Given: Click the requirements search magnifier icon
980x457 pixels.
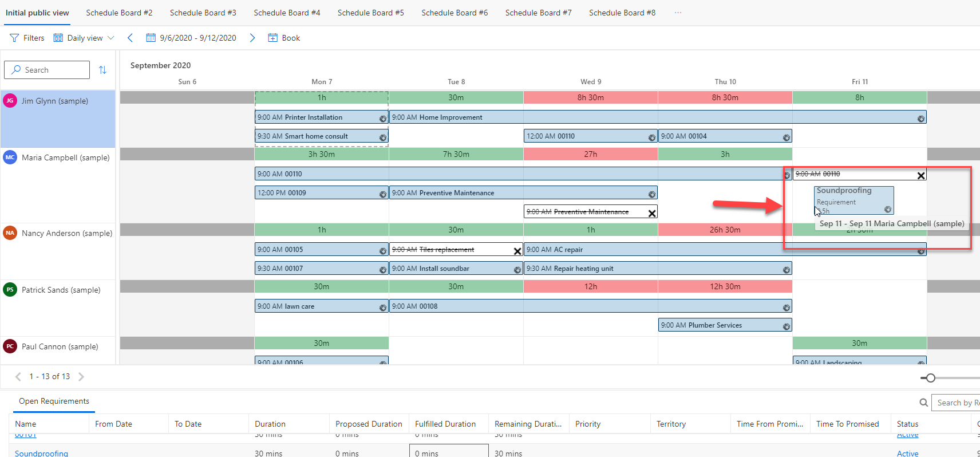Looking at the screenshot, I should coord(923,403).
